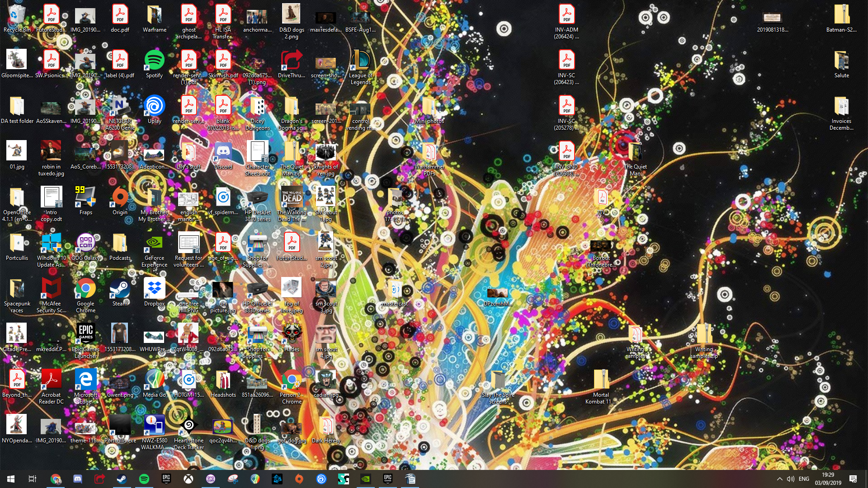The height and width of the screenshot is (488, 868).
Task: Select the Hades game shortcut
Action: click(x=292, y=338)
